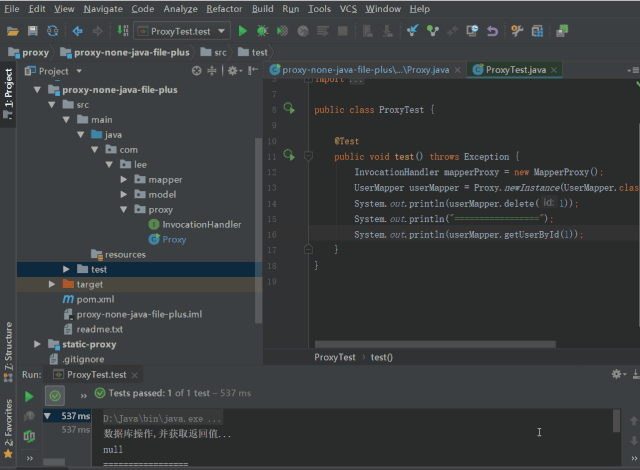The height and width of the screenshot is (470, 640).
Task: Click the ProxyTest breadcrumb below the editor
Action: 335,357
